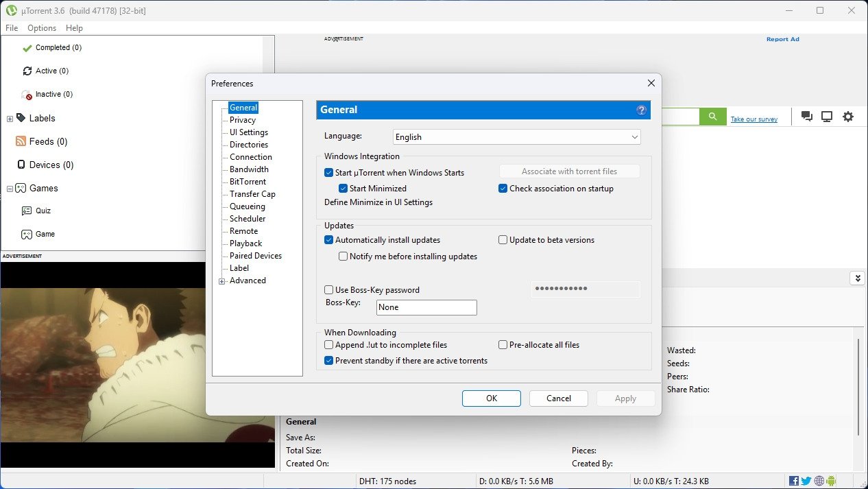Expand the Advanced tree node
This screenshot has width=868, height=489.
tap(222, 281)
